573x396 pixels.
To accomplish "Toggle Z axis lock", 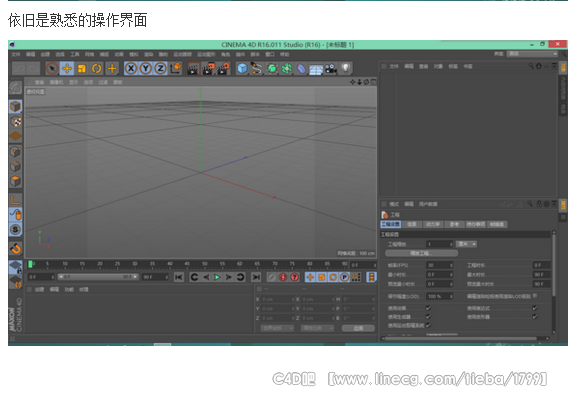I will pyautogui.click(x=160, y=68).
